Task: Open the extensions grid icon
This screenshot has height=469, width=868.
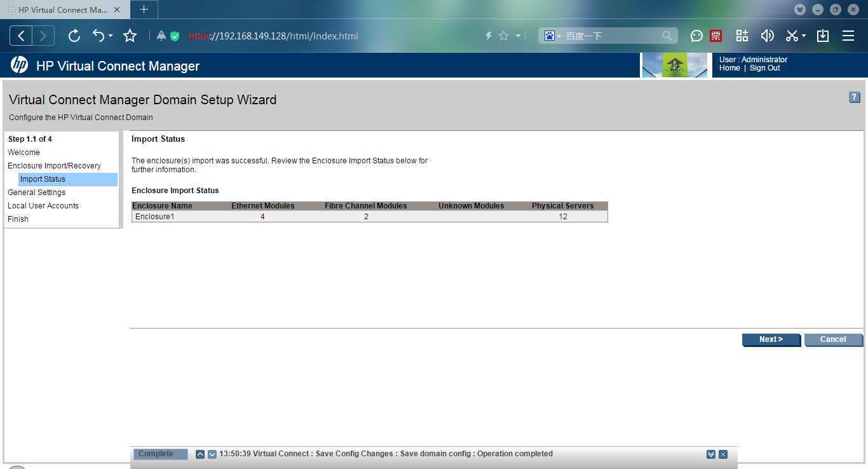Action: [x=742, y=36]
